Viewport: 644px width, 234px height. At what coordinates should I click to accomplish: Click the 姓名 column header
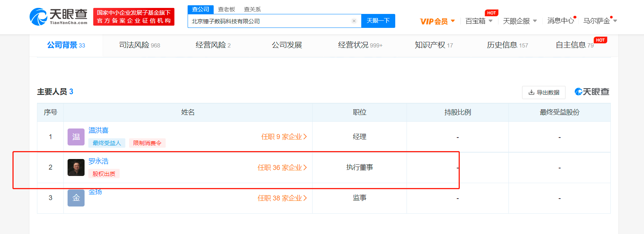[x=188, y=112]
